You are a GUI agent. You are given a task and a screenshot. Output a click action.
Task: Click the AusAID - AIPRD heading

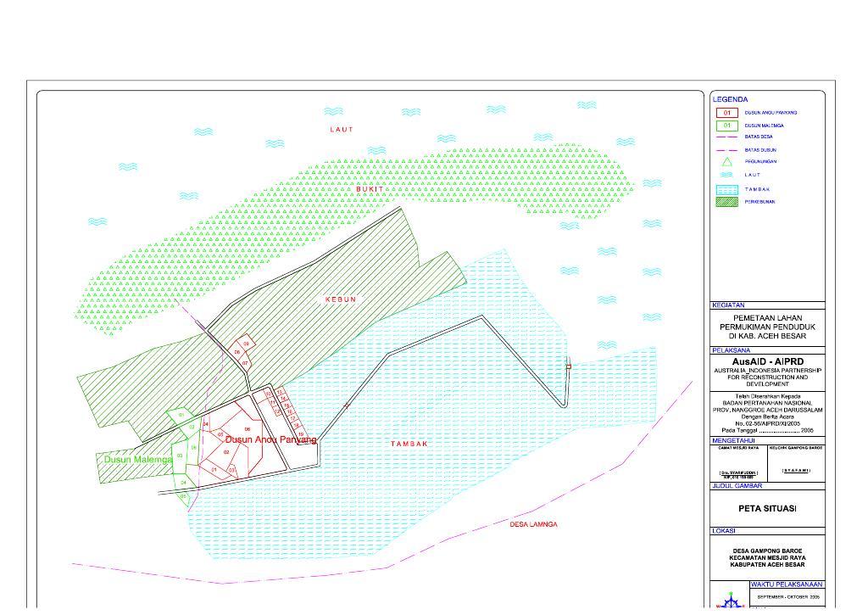(767, 361)
